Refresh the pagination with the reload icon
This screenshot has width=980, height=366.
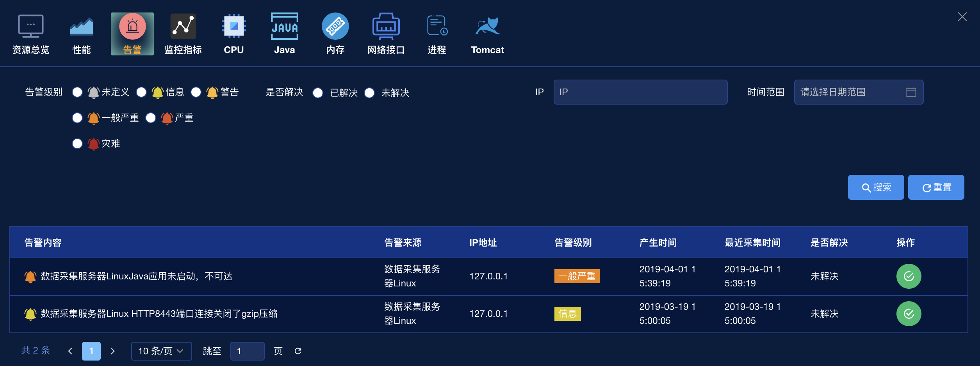(298, 351)
